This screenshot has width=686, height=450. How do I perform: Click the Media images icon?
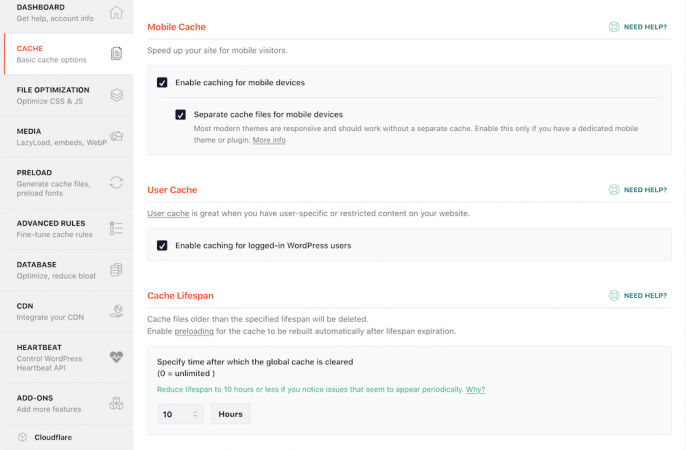116,137
